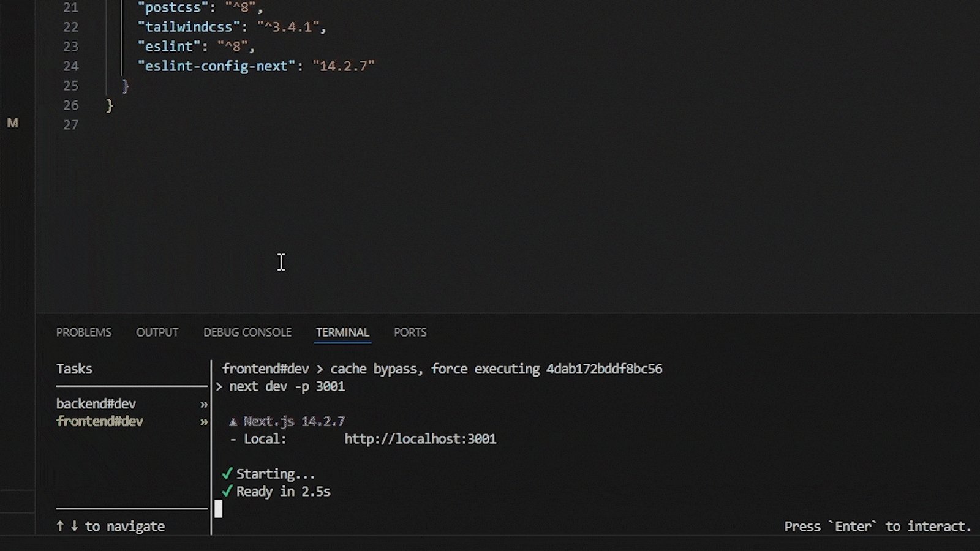
Task: Click the prompt chevron before "next dev"
Action: click(219, 387)
